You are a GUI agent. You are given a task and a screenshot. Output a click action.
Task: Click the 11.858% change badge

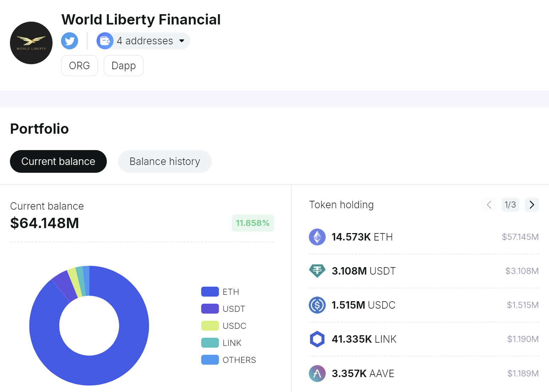[253, 223]
